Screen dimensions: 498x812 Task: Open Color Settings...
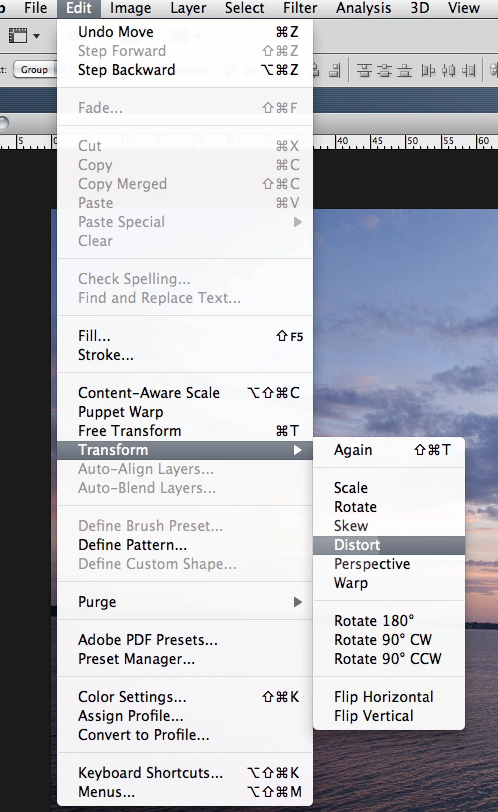coord(185,697)
